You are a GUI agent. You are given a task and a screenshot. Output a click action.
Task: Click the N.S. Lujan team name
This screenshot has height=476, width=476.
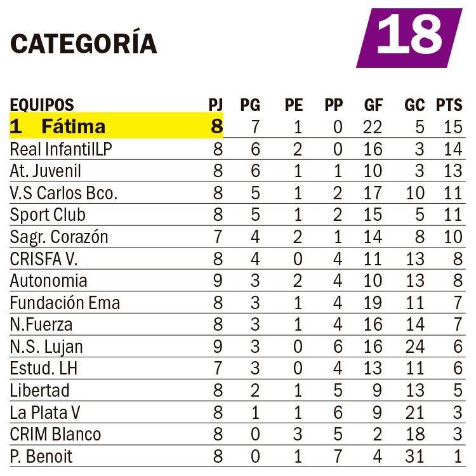46,347
